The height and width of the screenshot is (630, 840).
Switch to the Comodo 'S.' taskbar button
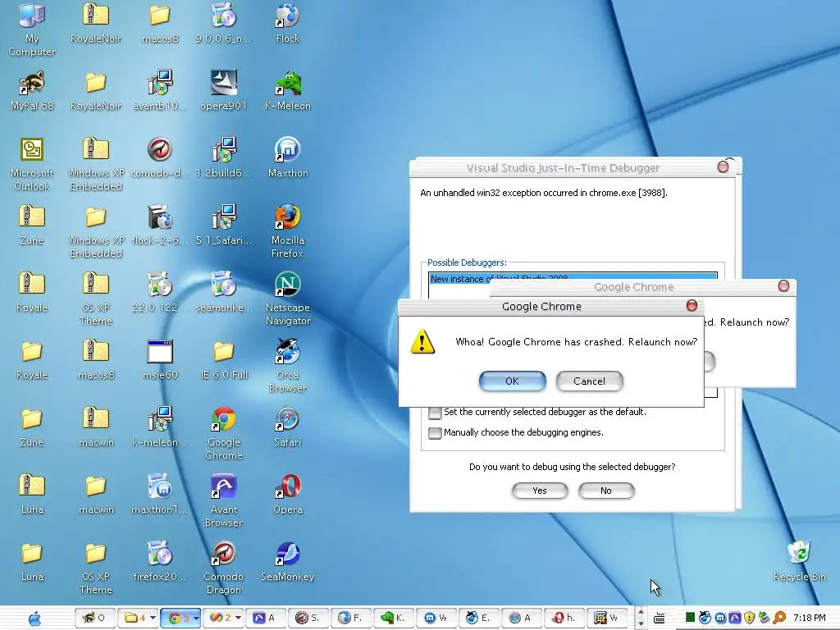click(x=308, y=619)
